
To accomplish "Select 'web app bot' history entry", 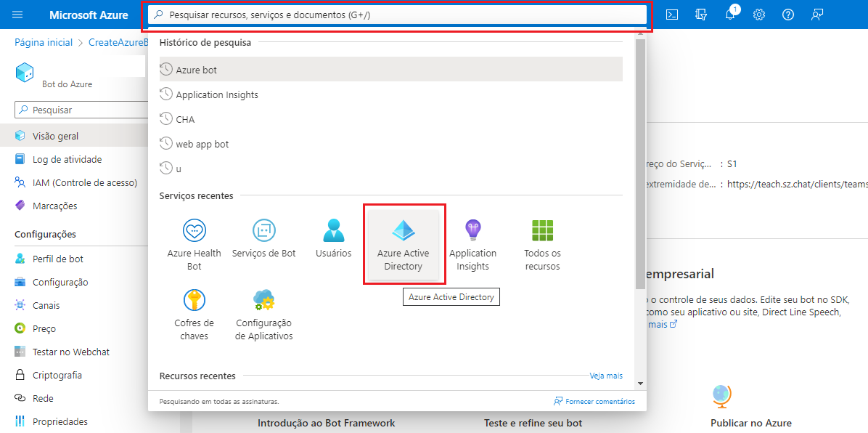I will [x=391, y=144].
